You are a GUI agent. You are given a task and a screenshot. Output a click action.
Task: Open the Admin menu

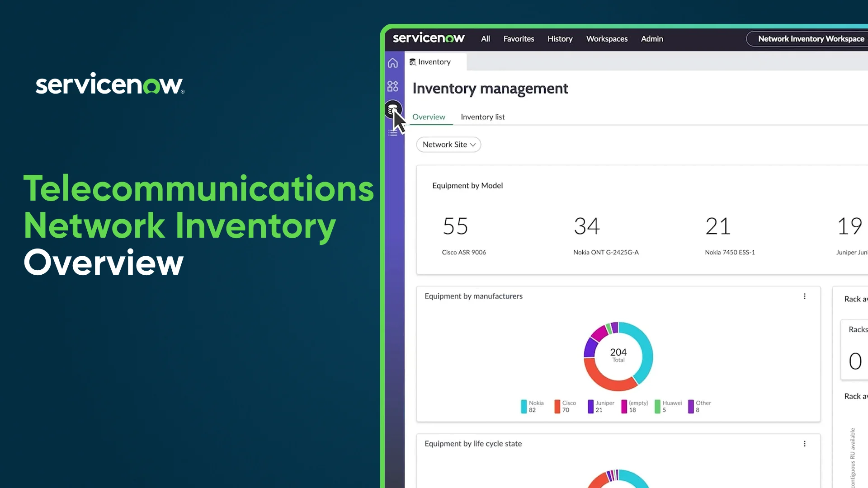click(651, 39)
